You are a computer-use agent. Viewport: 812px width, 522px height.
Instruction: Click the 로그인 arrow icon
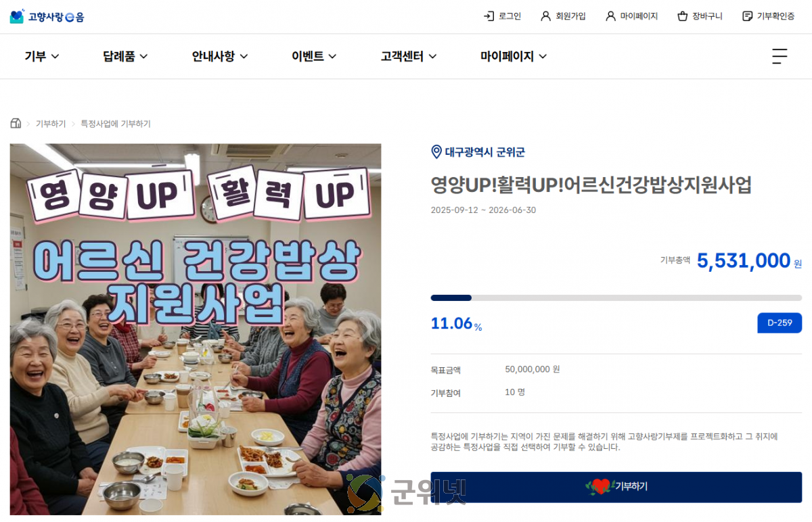pos(489,16)
